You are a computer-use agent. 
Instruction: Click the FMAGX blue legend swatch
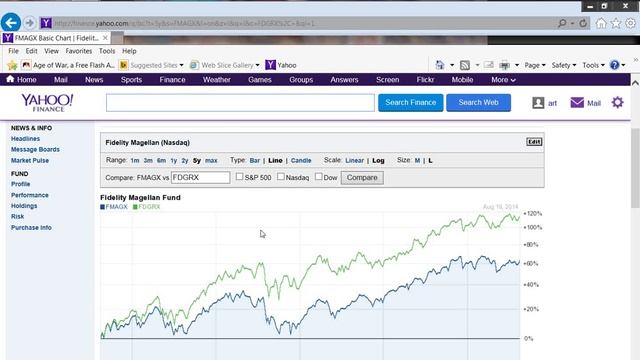[x=102, y=207]
